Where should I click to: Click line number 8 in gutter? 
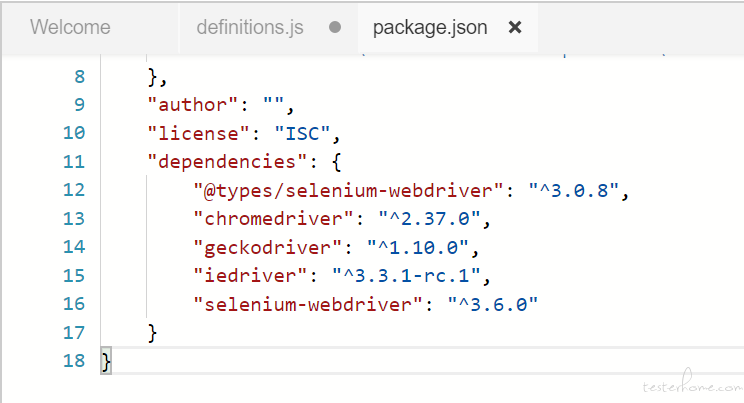[x=80, y=76]
